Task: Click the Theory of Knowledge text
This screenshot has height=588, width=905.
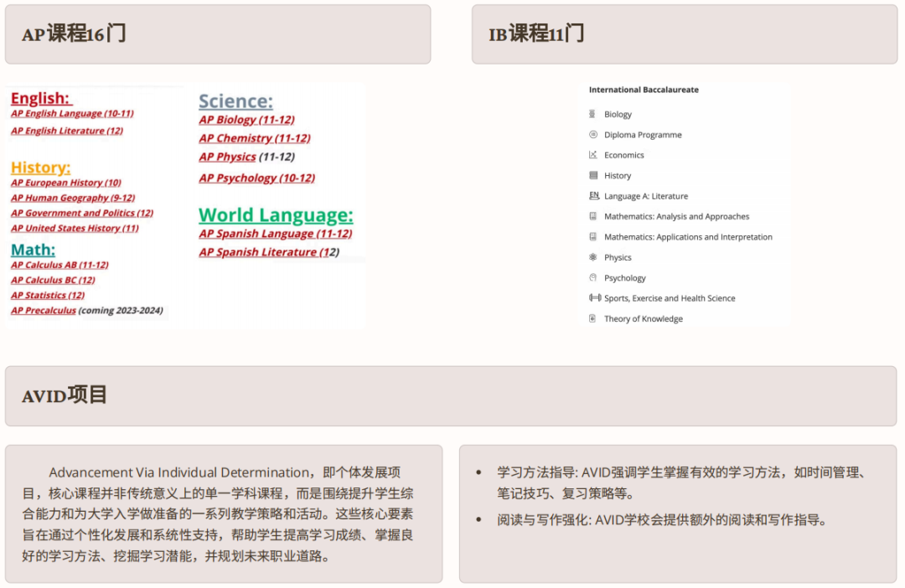Action: pos(644,318)
